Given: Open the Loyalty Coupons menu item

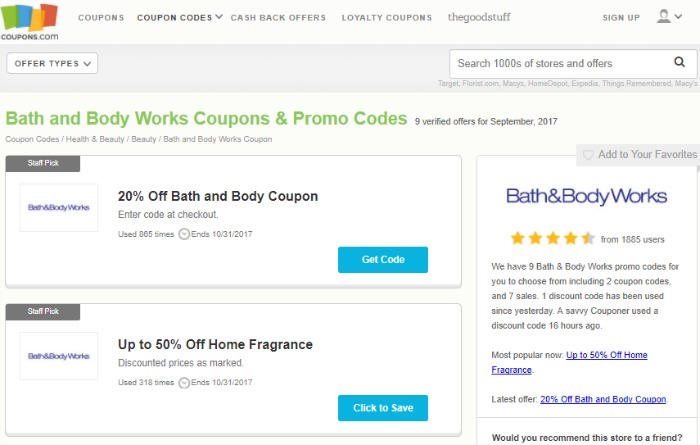Looking at the screenshot, I should click(x=387, y=18).
